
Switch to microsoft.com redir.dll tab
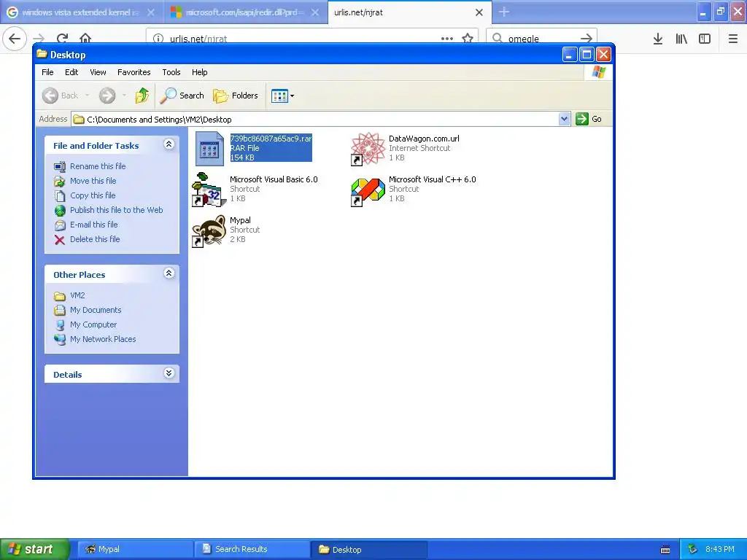coord(245,13)
